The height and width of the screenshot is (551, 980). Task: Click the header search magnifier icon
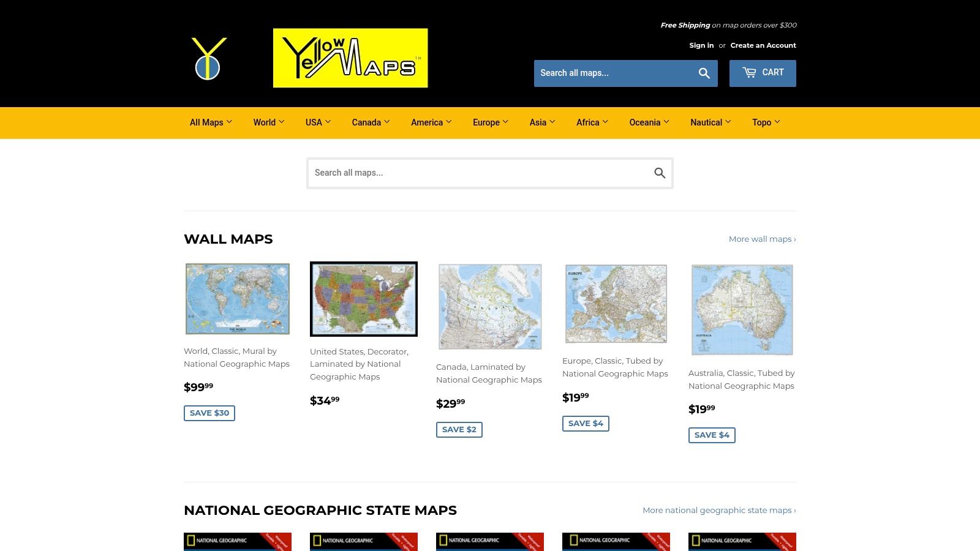(704, 73)
